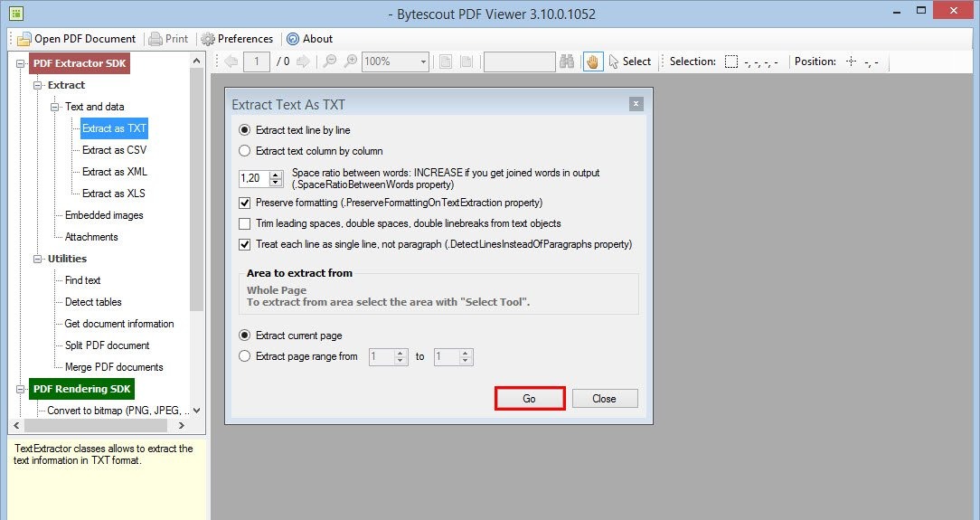Select Extract as CSV tree item
Image resolution: width=980 pixels, height=520 pixels.
tap(115, 150)
